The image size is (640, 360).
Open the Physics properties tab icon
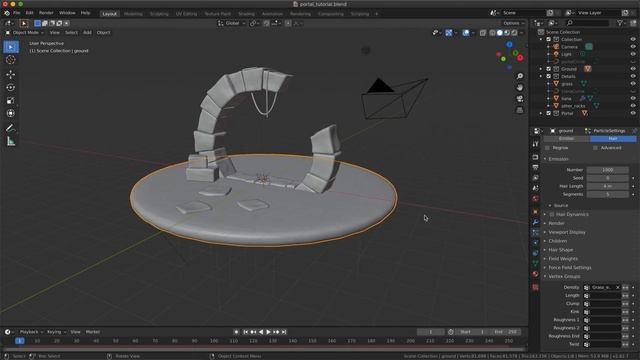click(x=535, y=242)
